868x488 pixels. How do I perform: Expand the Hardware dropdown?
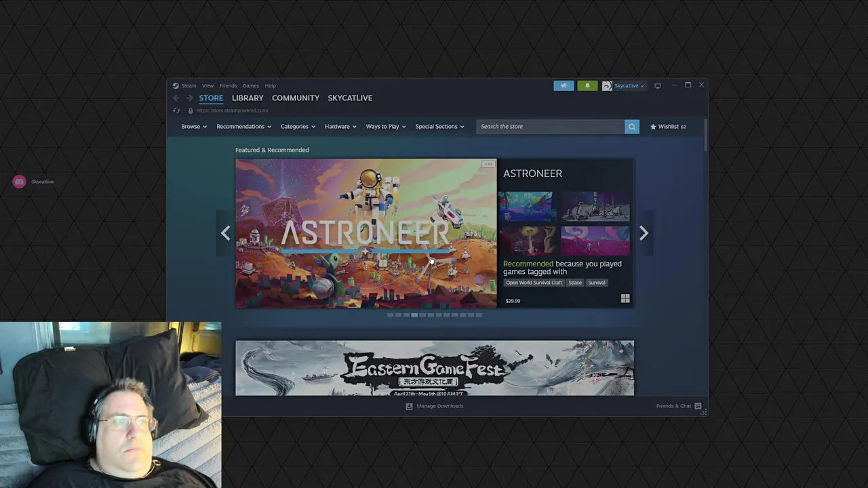click(x=340, y=127)
